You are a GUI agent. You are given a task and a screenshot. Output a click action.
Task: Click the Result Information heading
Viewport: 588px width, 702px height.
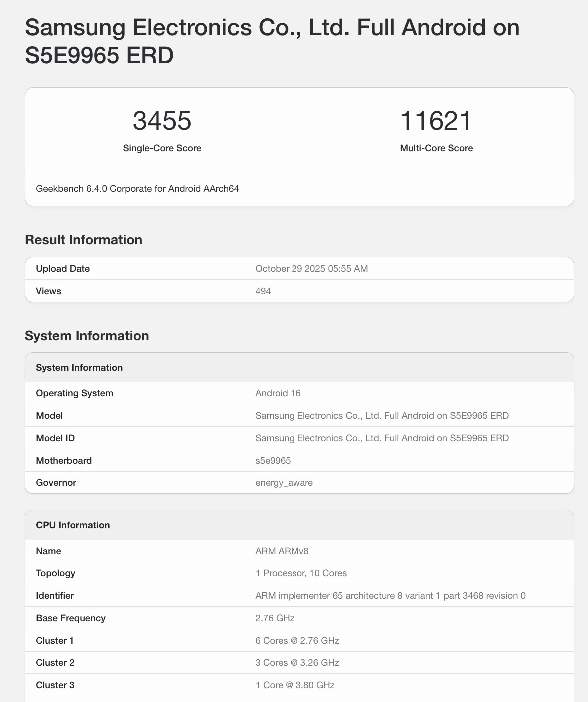[x=83, y=240]
